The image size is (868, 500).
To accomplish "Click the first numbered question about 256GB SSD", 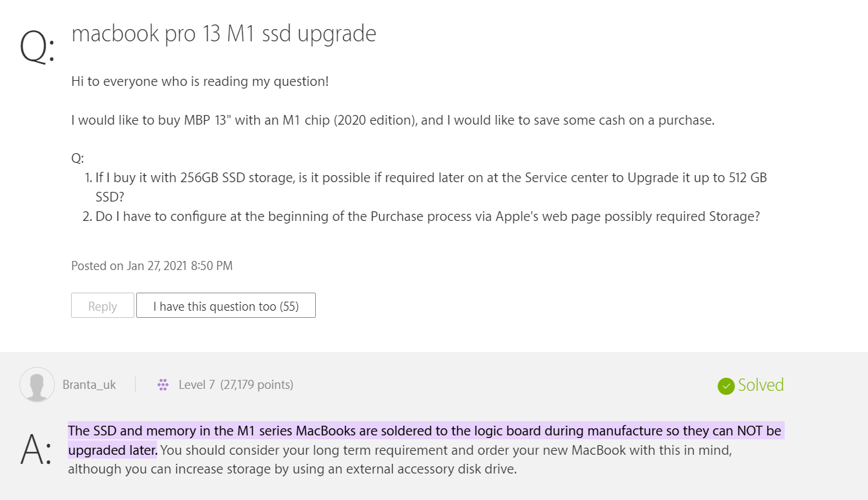I will click(431, 178).
